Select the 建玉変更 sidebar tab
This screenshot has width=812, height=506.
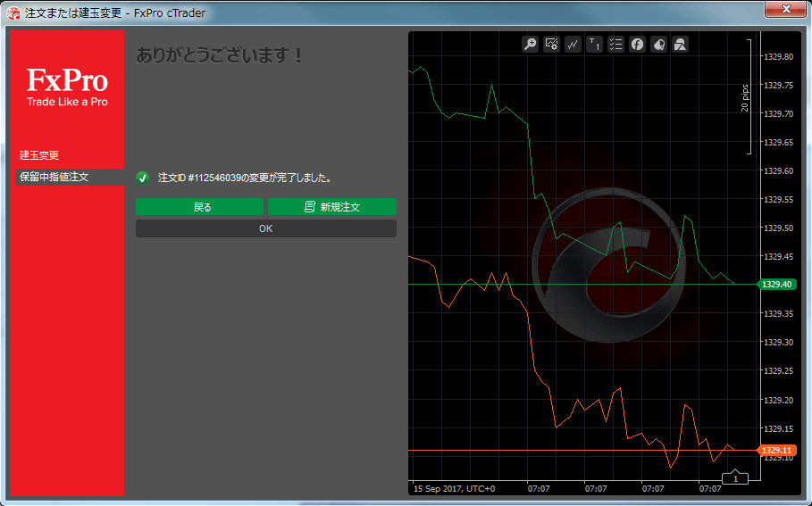[x=39, y=155]
